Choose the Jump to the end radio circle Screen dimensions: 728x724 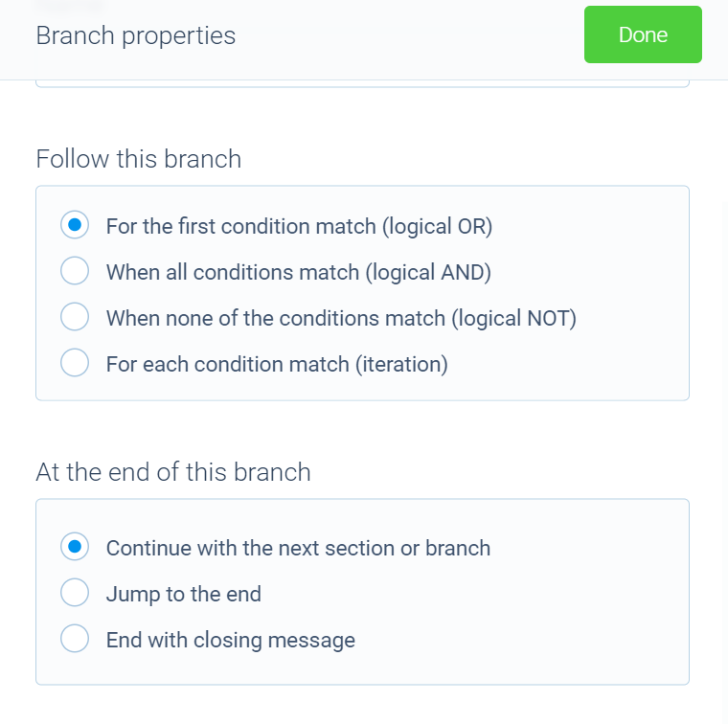tap(75, 593)
